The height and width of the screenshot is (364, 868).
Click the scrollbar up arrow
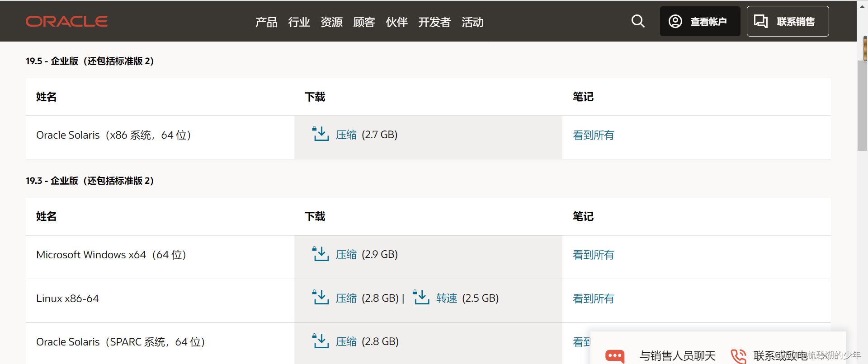click(x=862, y=6)
